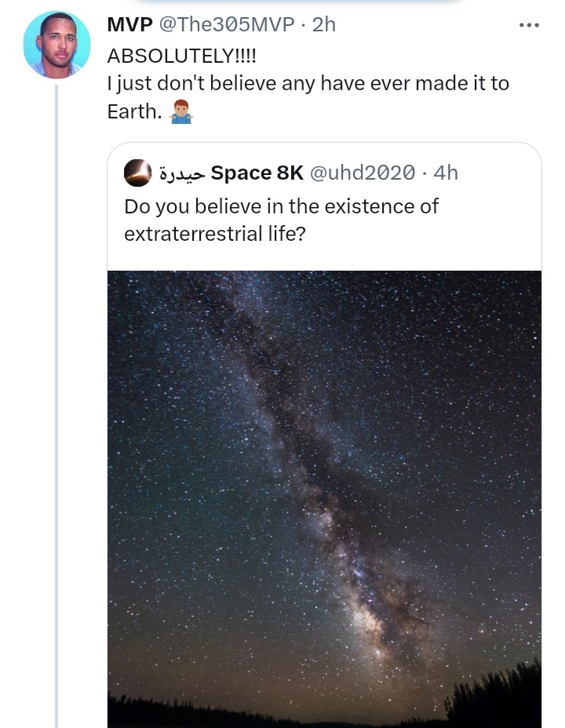Screen dimensions: 565x728
Task: Open the @uhd2020 handle in quoted tweet
Action: (363, 173)
